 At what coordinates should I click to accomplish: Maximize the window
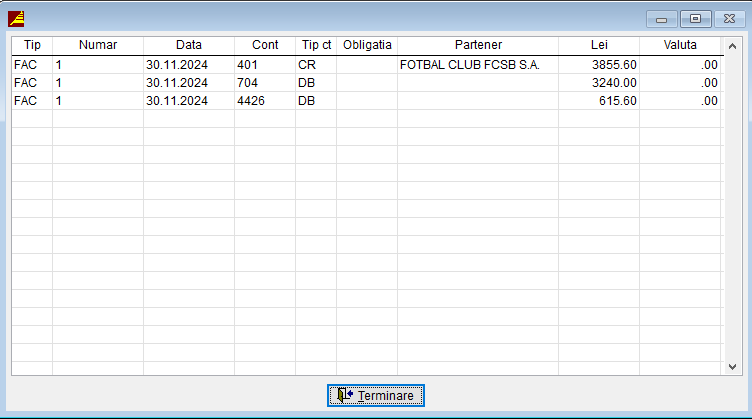click(x=694, y=18)
